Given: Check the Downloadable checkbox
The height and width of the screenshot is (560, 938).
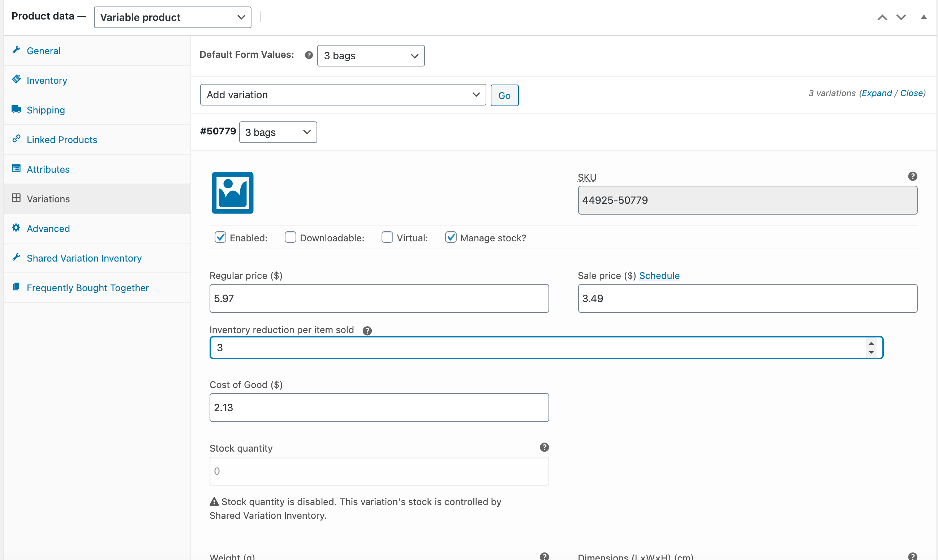Looking at the screenshot, I should click(x=290, y=237).
